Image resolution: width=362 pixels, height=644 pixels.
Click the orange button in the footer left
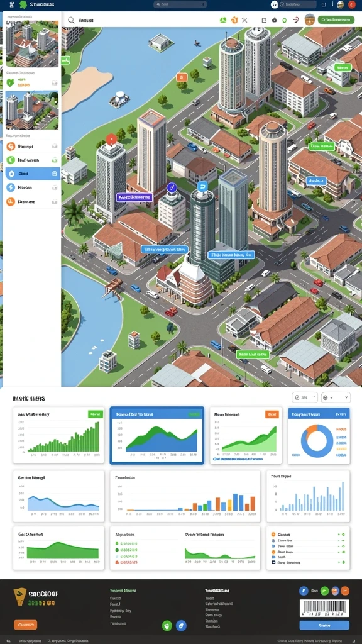click(25, 625)
